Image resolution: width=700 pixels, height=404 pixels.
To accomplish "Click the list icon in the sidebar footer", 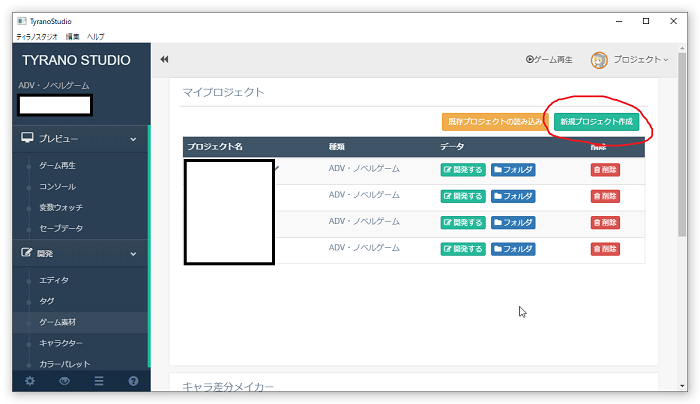I will point(98,381).
